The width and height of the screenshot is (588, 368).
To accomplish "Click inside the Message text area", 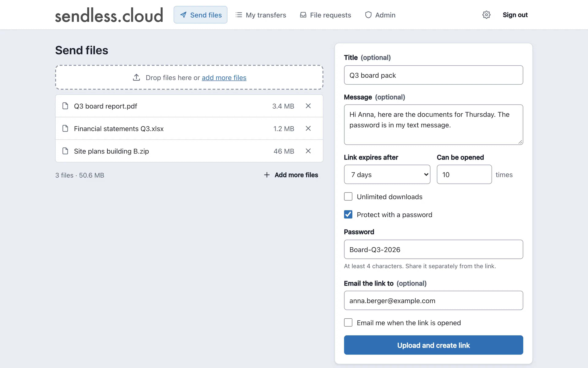I will coord(433,125).
